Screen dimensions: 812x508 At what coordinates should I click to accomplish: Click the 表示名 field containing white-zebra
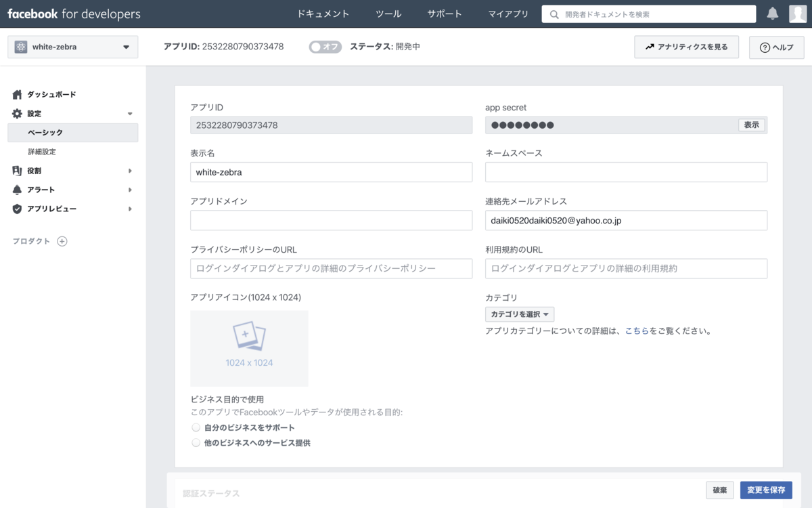[332, 172]
